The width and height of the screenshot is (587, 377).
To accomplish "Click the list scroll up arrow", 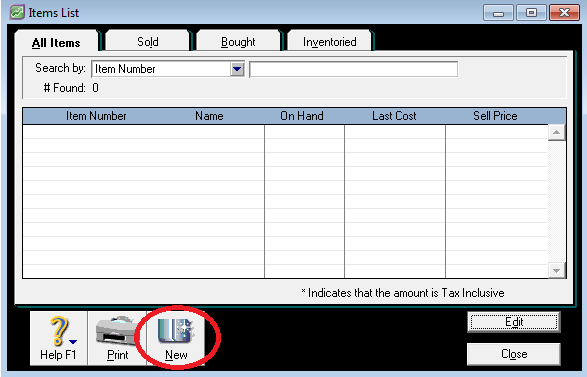I will point(556,133).
